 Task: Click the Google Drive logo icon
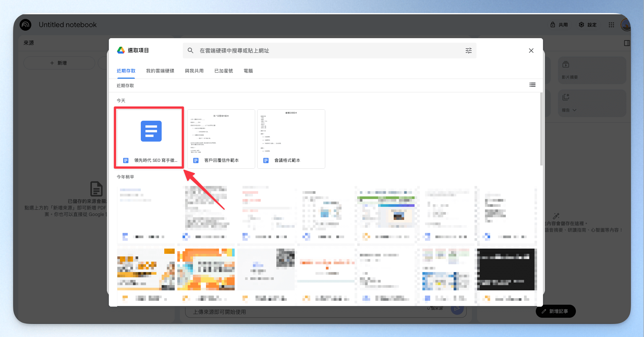121,50
